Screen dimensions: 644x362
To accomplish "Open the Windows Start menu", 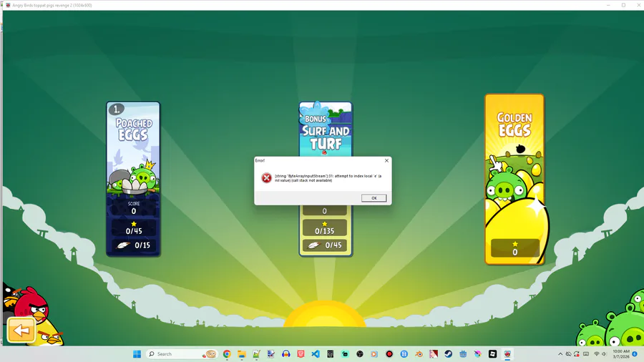I will tap(137, 354).
